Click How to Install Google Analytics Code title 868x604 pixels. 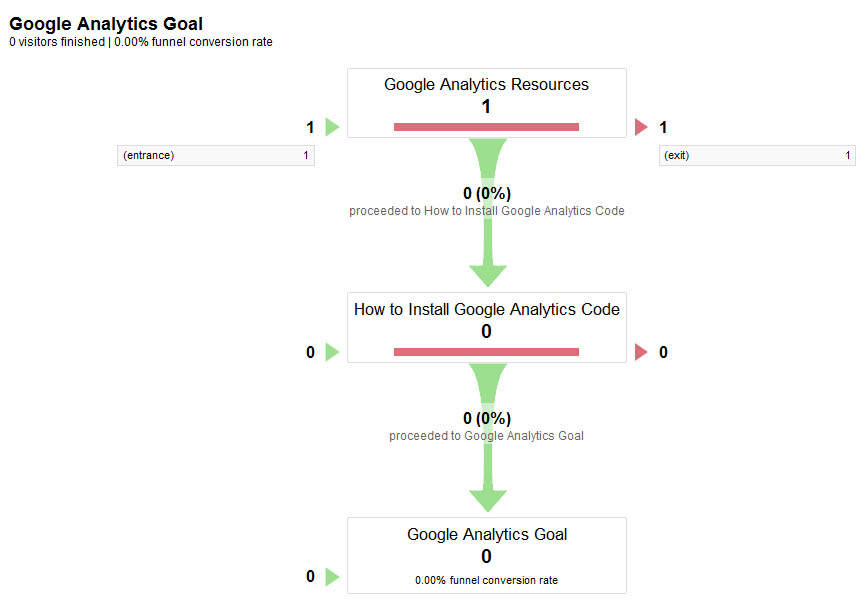pyautogui.click(x=486, y=310)
